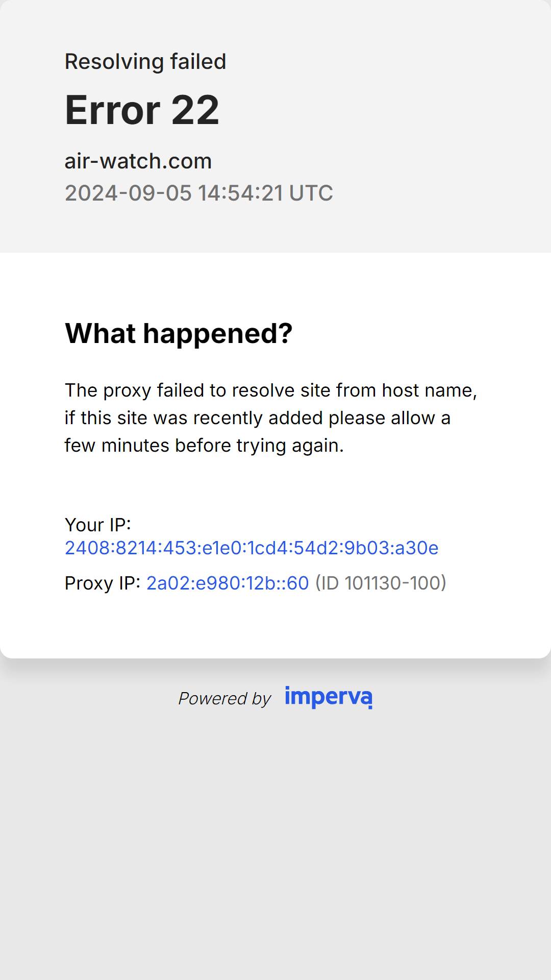This screenshot has height=980, width=551.
Task: Click the Your IP: label
Action: pyautogui.click(x=98, y=525)
